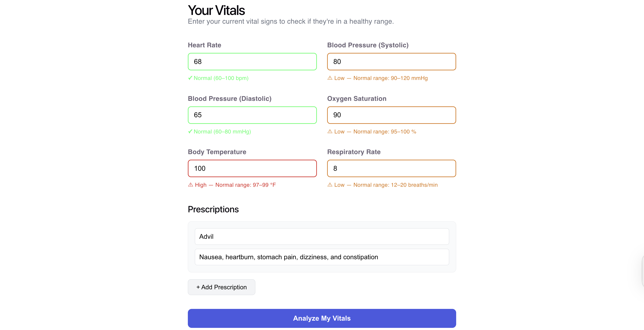This screenshot has height=330, width=644.
Task: Click the green checkmark under Heart Rate
Action: [x=190, y=78]
